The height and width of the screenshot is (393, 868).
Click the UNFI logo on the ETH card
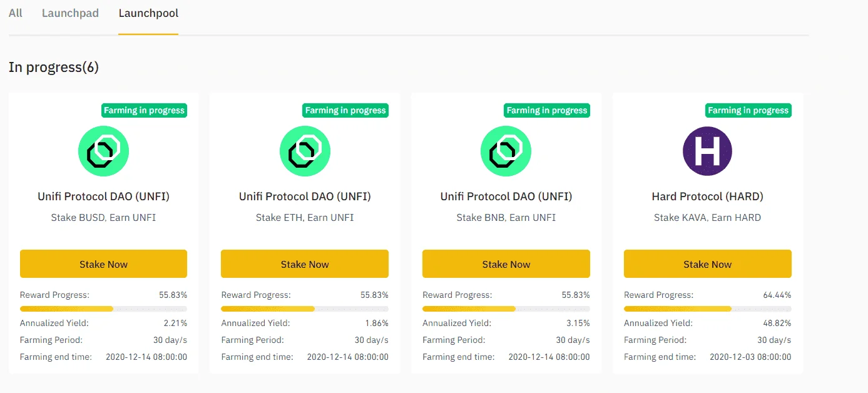305,151
